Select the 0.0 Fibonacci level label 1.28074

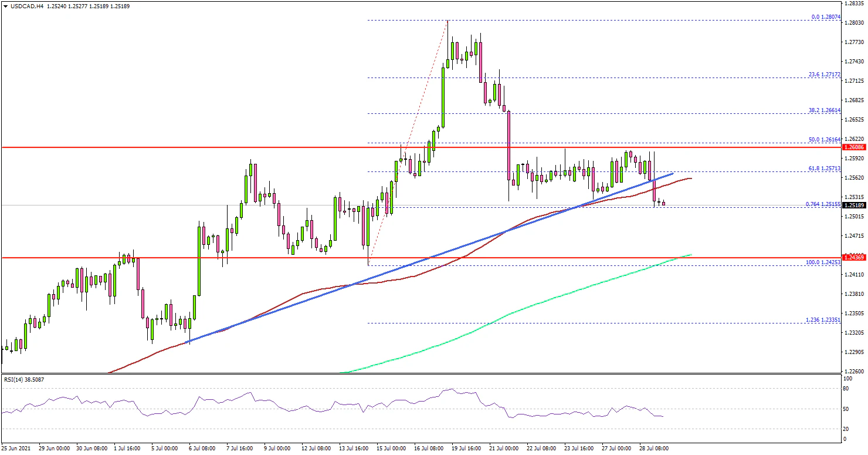[827, 17]
